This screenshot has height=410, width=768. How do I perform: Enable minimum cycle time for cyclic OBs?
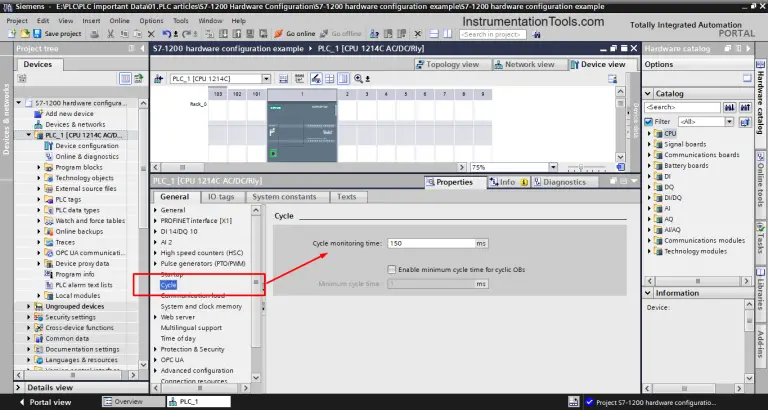pos(391,269)
